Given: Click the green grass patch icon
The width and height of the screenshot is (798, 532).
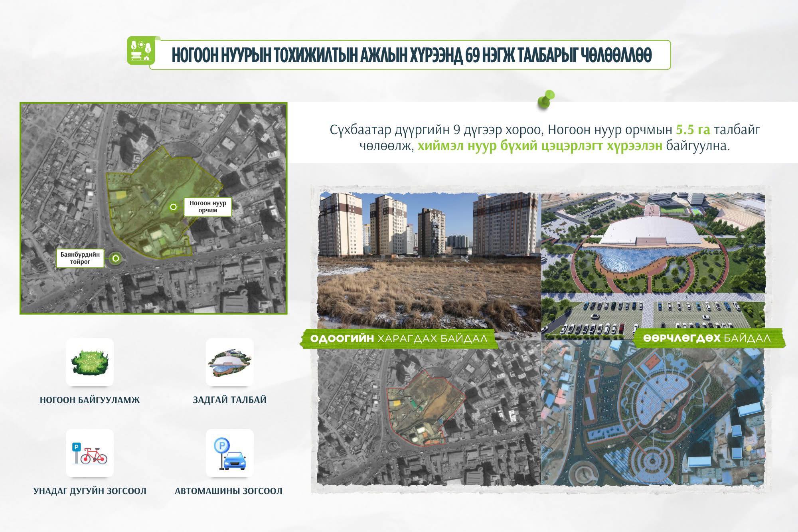Looking at the screenshot, I should pyautogui.click(x=90, y=362).
